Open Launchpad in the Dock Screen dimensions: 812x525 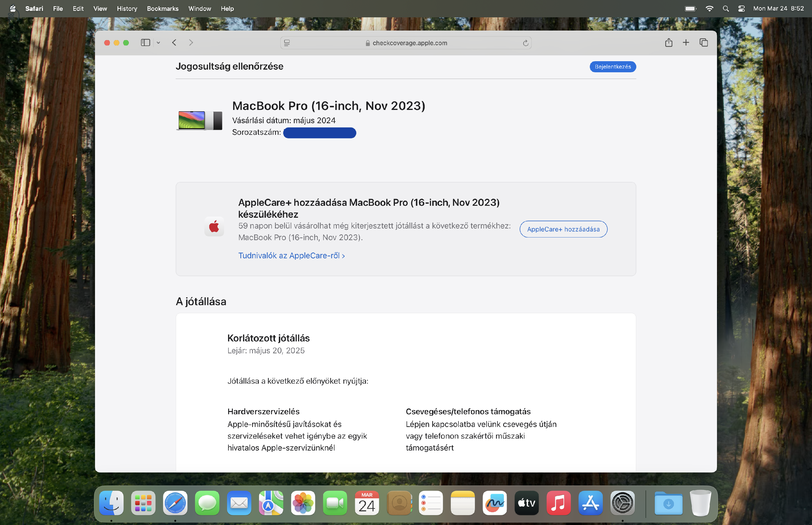pos(143,503)
